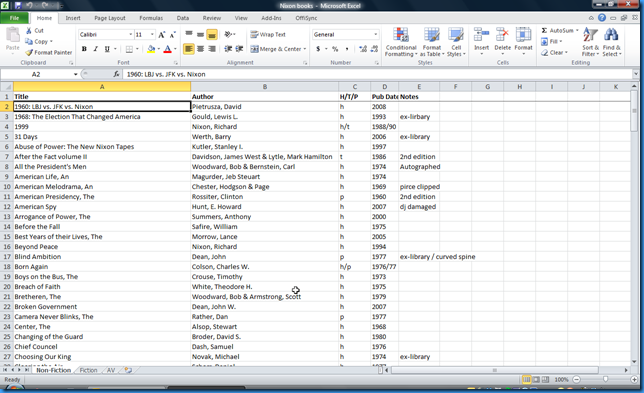This screenshot has width=644, height=393.
Task: Select column B header
Action: (265, 87)
